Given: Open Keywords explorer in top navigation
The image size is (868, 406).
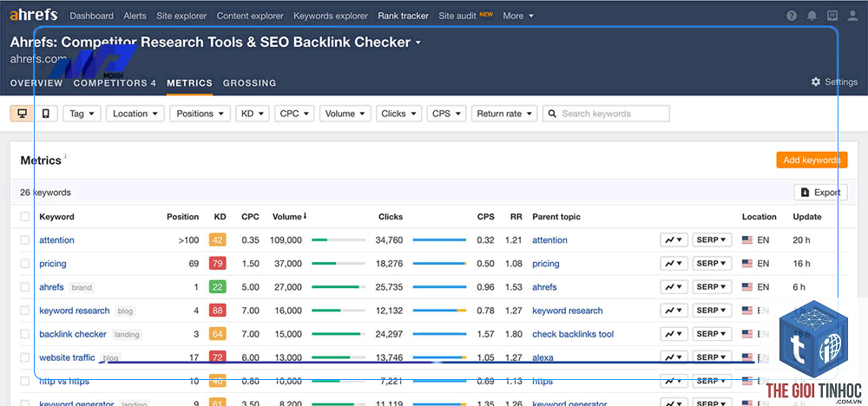Looking at the screenshot, I should pyautogui.click(x=331, y=16).
